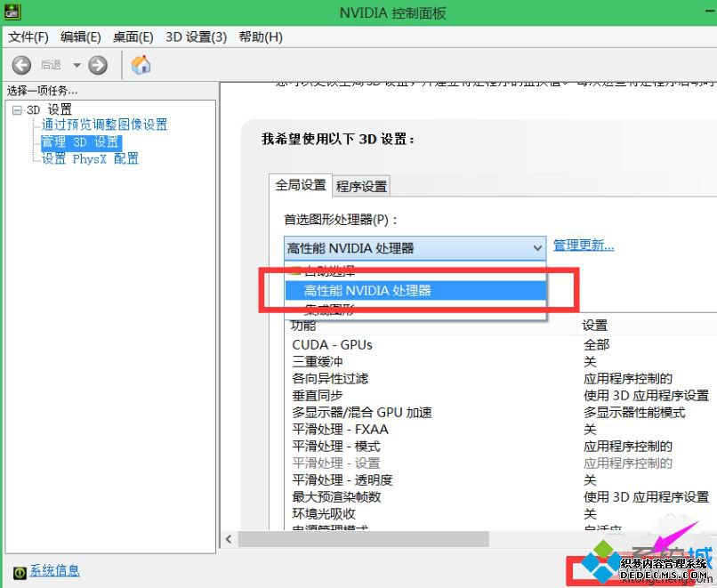Click the Back arrow icon

pos(21,65)
